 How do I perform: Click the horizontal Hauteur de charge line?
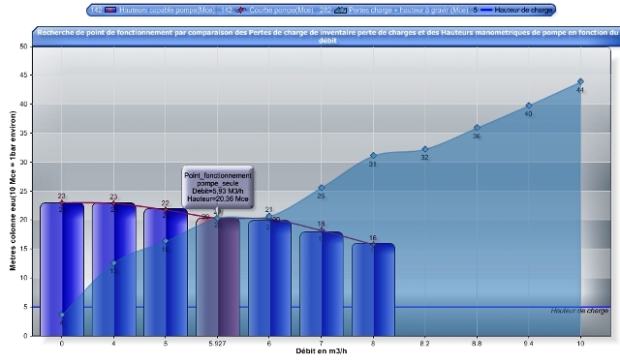point(322,307)
